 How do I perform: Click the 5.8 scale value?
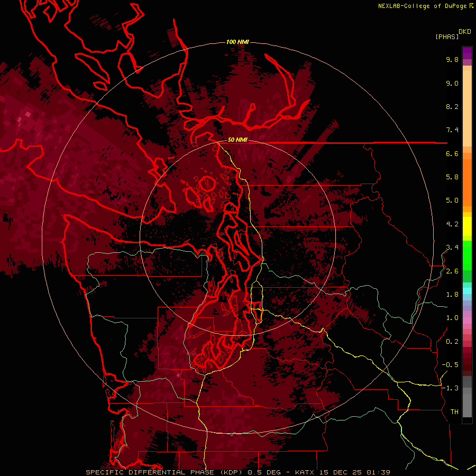pyautogui.click(x=452, y=177)
